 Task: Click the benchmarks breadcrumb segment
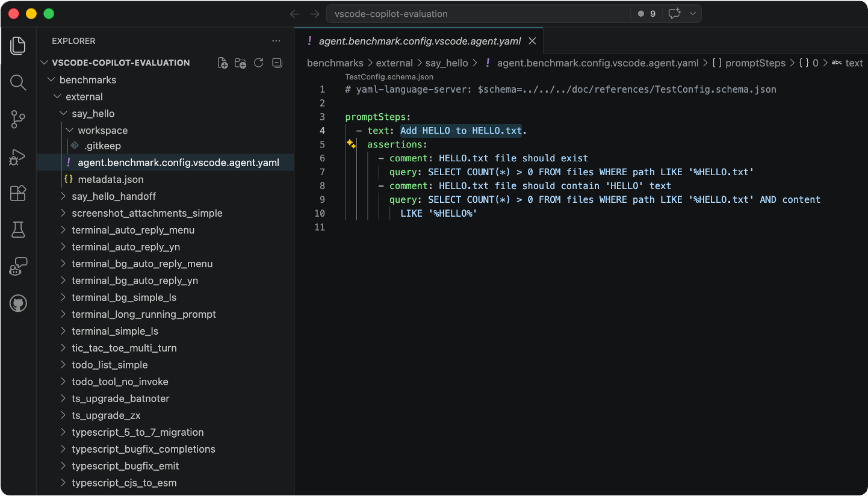[335, 63]
